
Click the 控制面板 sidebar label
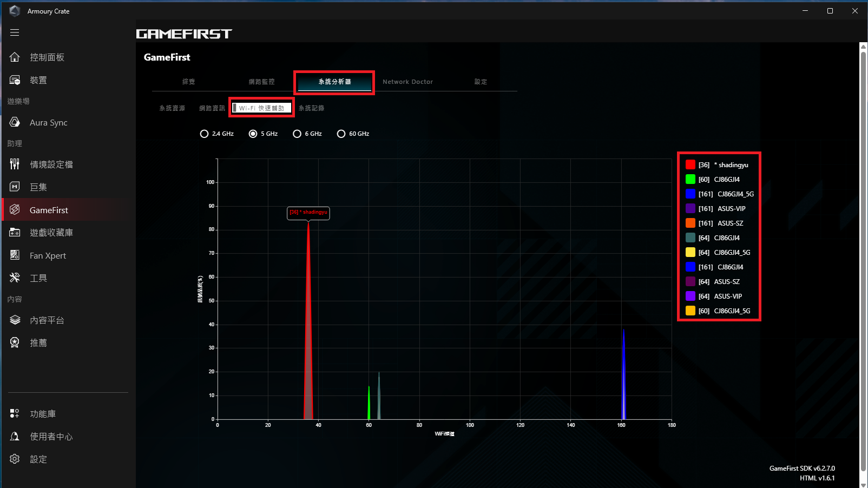coord(47,57)
